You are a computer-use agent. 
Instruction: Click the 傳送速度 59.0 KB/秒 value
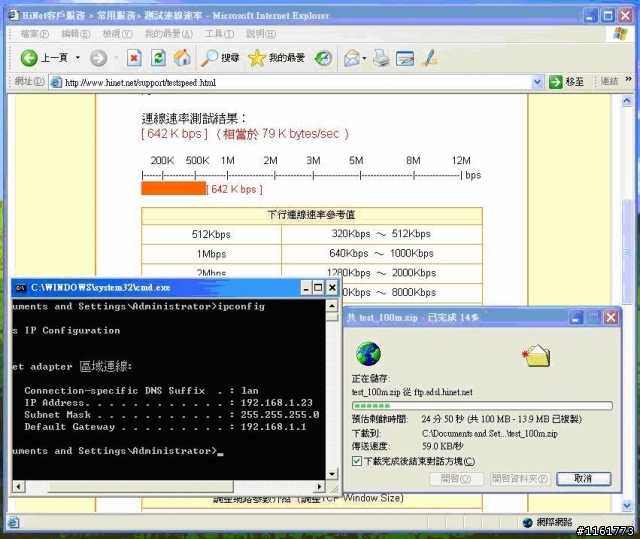click(442, 446)
